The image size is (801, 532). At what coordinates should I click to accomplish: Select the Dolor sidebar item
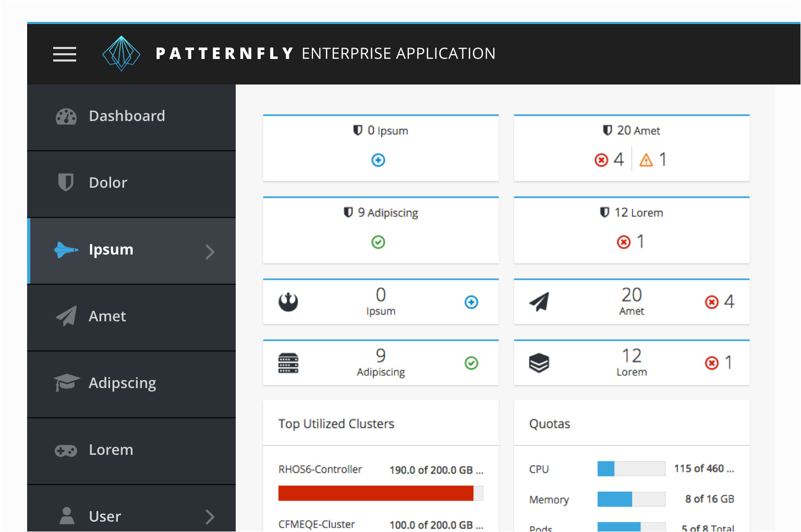click(131, 184)
